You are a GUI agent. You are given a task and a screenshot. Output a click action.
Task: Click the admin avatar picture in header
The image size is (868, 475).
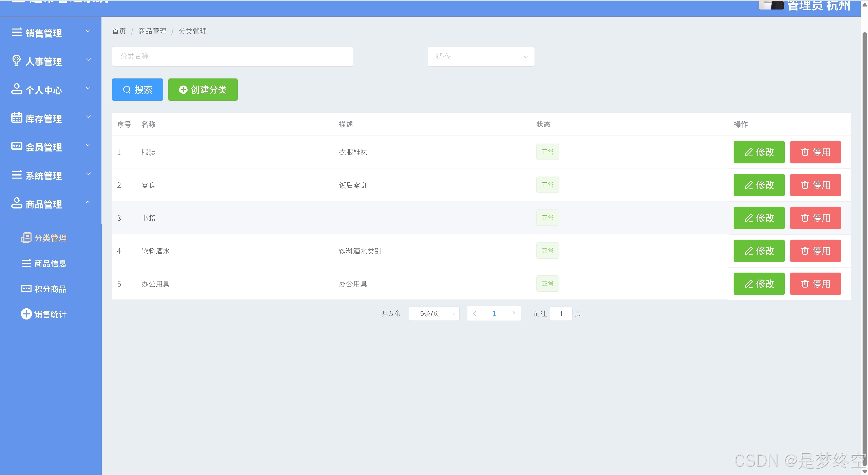click(x=771, y=5)
